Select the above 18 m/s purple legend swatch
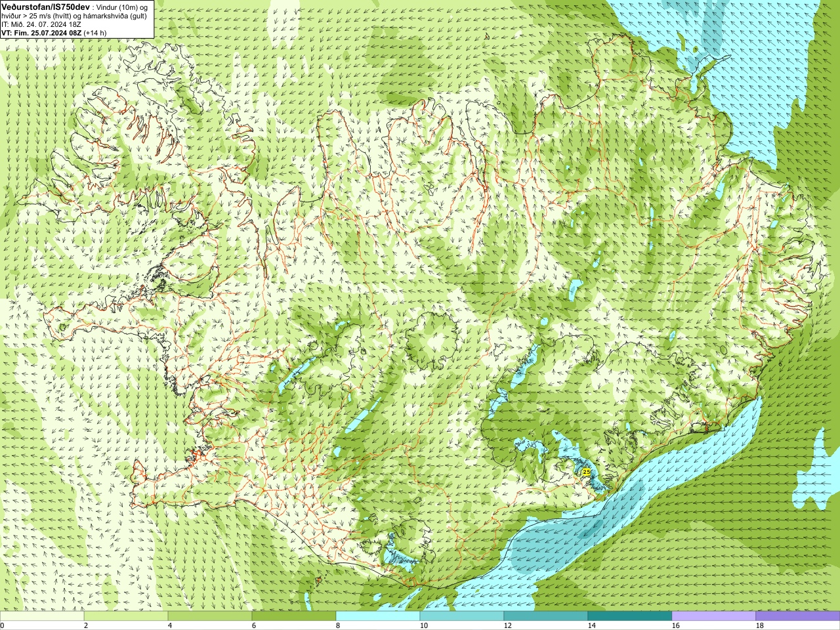The width and height of the screenshot is (840, 630). [798, 616]
